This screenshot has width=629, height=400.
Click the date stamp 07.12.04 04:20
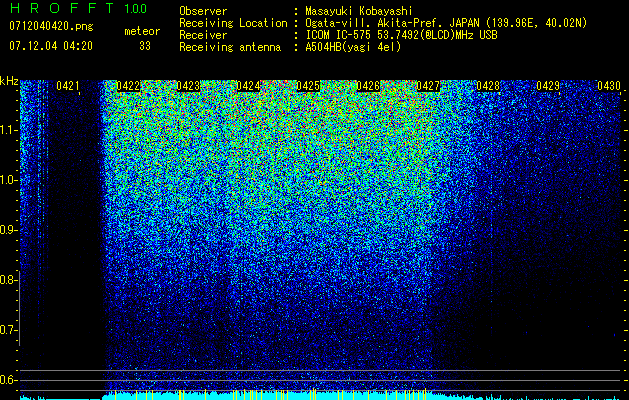click(x=51, y=46)
